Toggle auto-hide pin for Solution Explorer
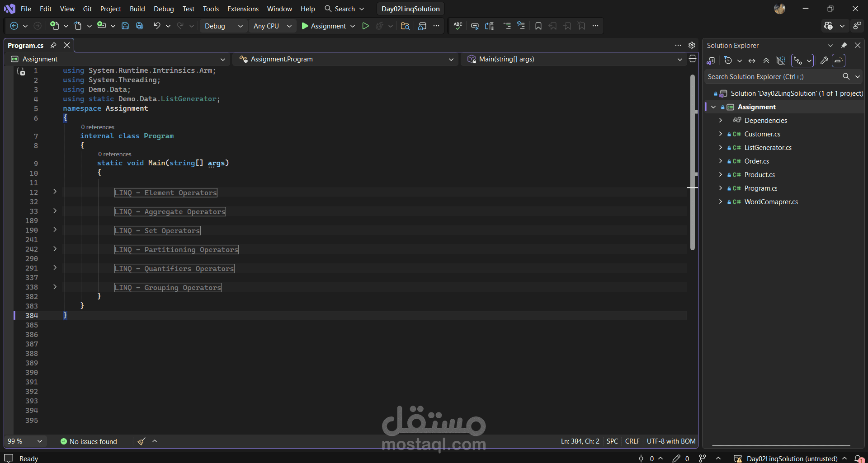The height and width of the screenshot is (463, 868). tap(844, 45)
